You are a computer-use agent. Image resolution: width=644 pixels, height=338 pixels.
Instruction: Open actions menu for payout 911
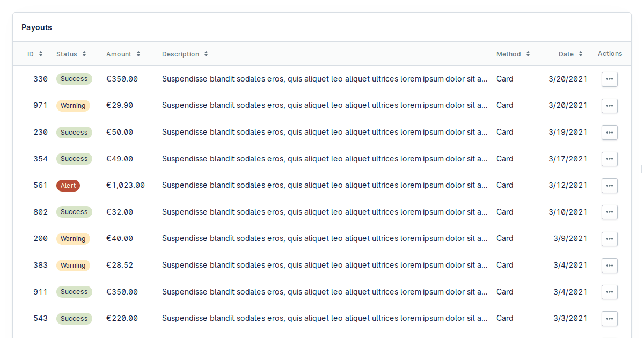(609, 292)
